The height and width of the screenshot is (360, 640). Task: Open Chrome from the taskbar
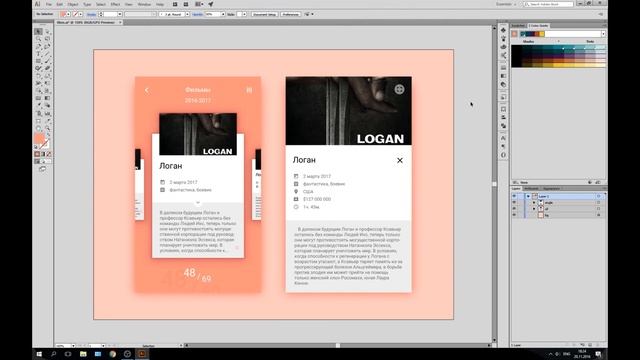pos(112,354)
